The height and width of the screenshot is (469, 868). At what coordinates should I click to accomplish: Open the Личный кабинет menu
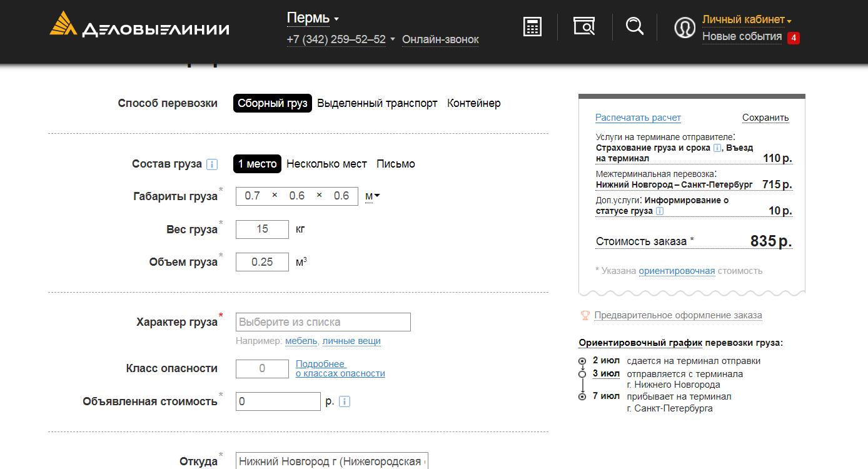coord(746,19)
